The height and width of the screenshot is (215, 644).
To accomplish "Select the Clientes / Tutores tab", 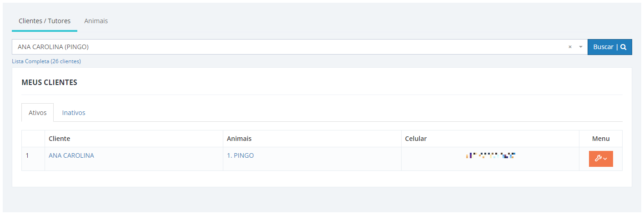I will tap(45, 21).
